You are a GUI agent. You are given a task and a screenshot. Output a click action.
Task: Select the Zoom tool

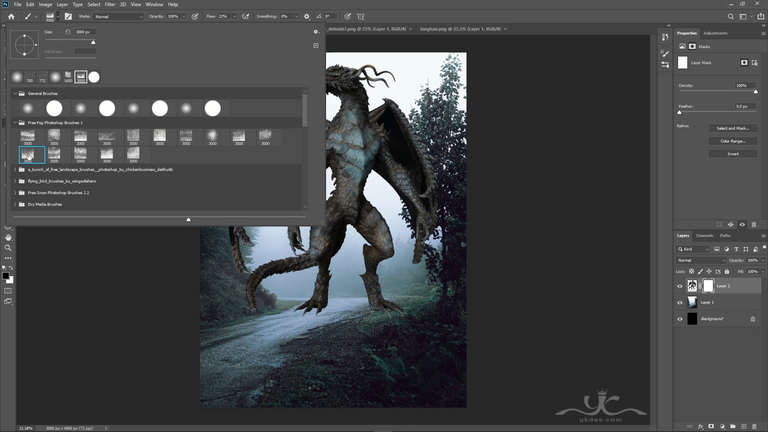pos(8,248)
